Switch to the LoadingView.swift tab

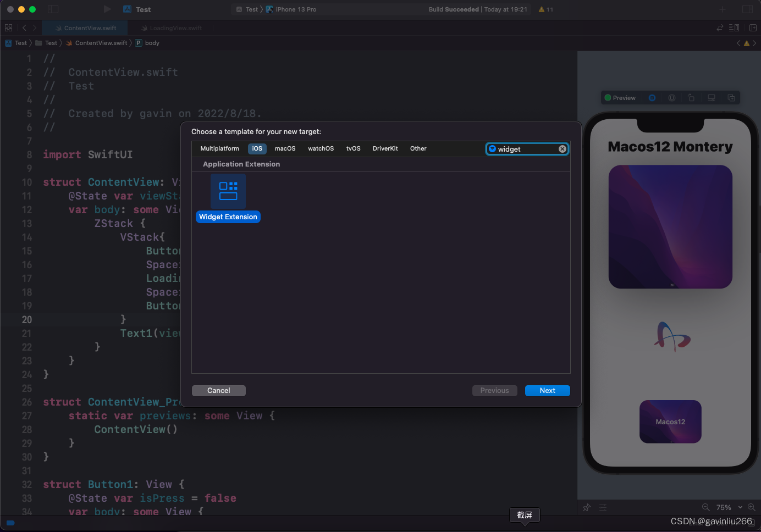[x=171, y=28]
